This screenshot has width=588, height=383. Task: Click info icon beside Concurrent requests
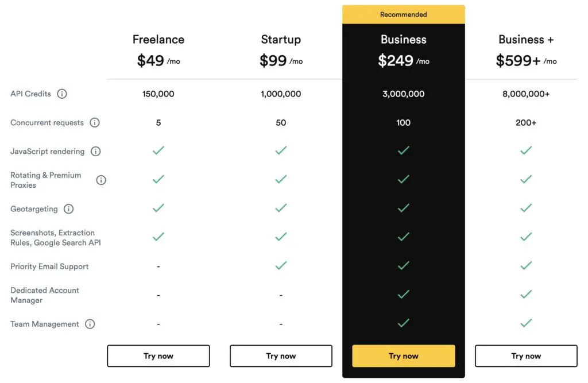95,122
